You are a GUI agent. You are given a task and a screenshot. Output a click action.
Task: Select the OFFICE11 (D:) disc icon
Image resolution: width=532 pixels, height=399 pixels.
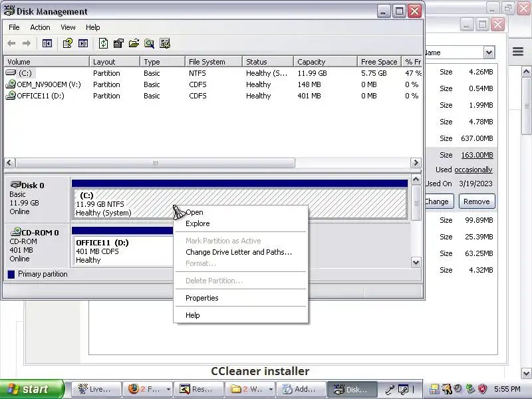click(11, 95)
